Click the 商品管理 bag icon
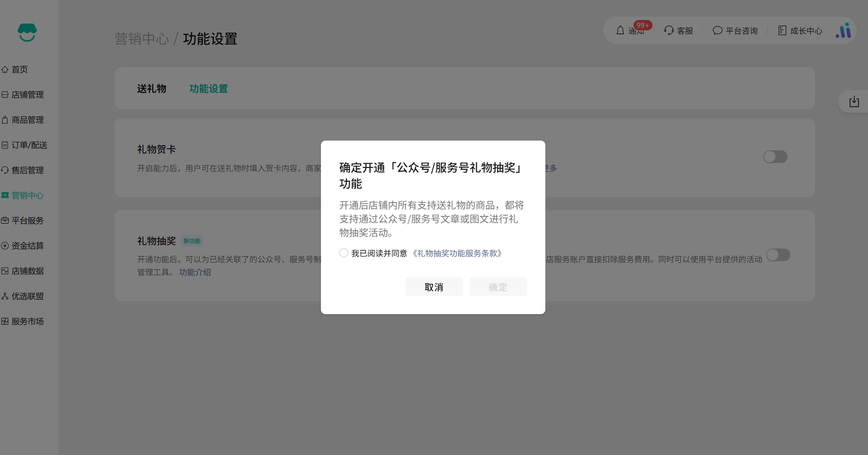868x455 pixels. 5,120
